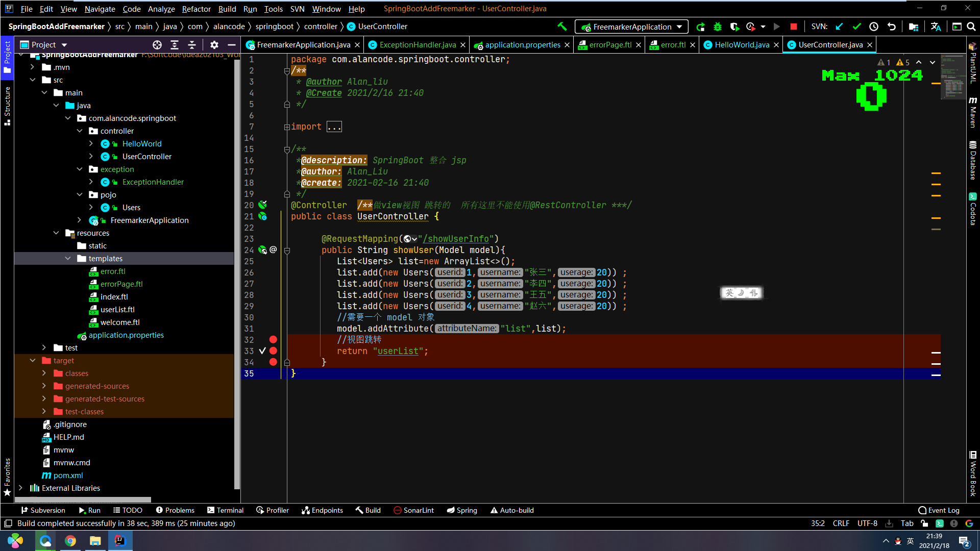Open the Codota side panel
Viewport: 980px width, 551px height.
click(x=973, y=209)
